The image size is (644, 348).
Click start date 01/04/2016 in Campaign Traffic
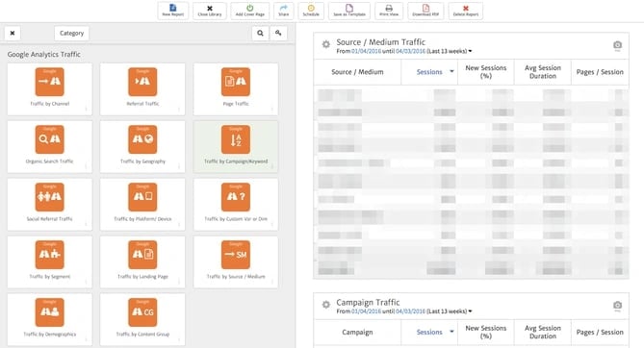pyautogui.click(x=367, y=311)
